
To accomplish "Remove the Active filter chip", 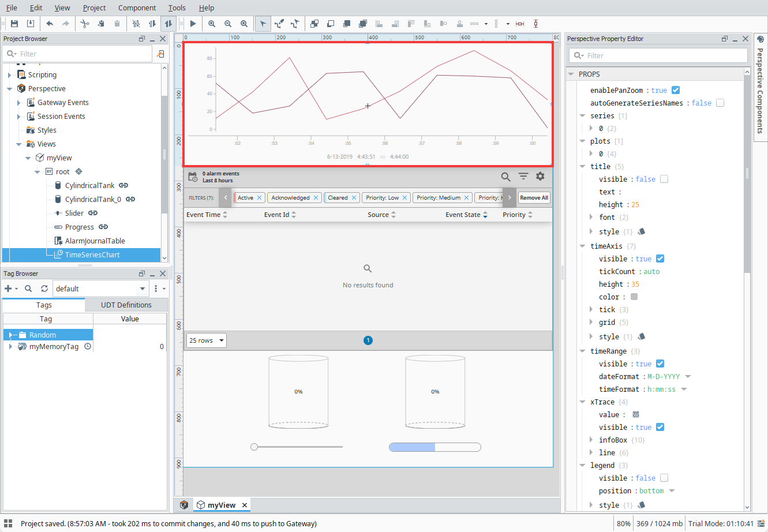I will click(x=259, y=197).
